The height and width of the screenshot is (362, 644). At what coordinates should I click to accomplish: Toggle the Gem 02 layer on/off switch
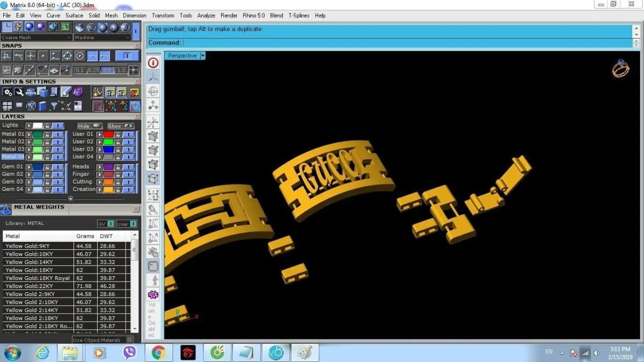58,174
